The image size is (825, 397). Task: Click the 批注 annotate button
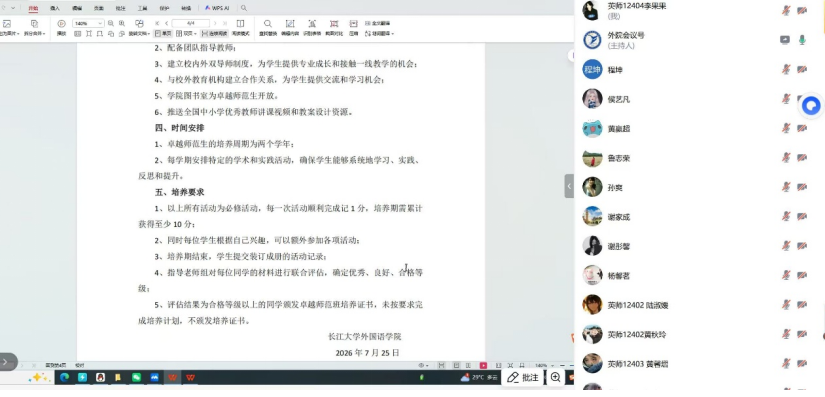point(523,378)
